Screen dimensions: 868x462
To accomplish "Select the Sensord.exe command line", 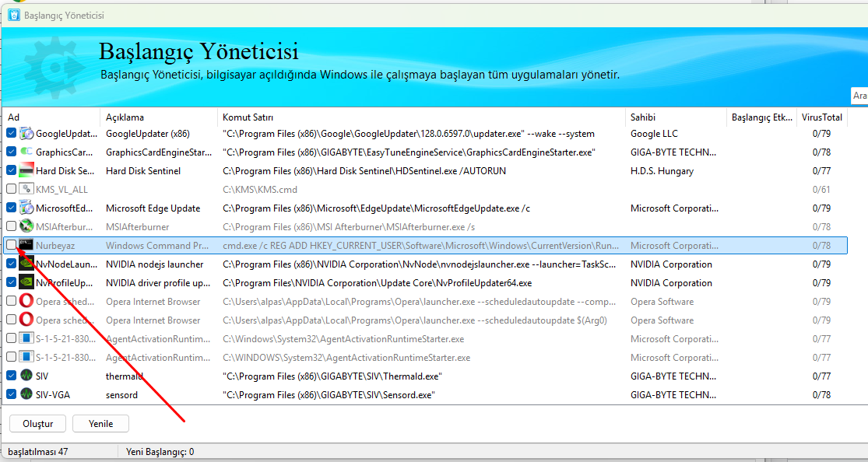I will 329,395.
